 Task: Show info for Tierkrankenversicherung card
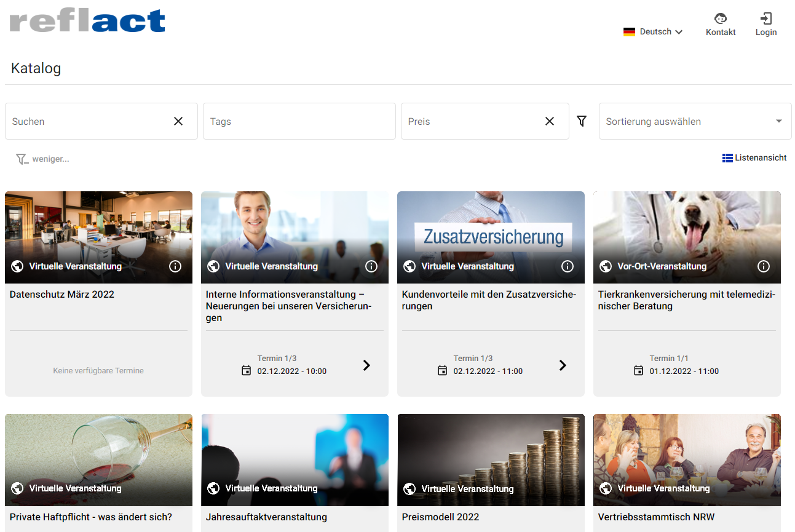pyautogui.click(x=764, y=266)
